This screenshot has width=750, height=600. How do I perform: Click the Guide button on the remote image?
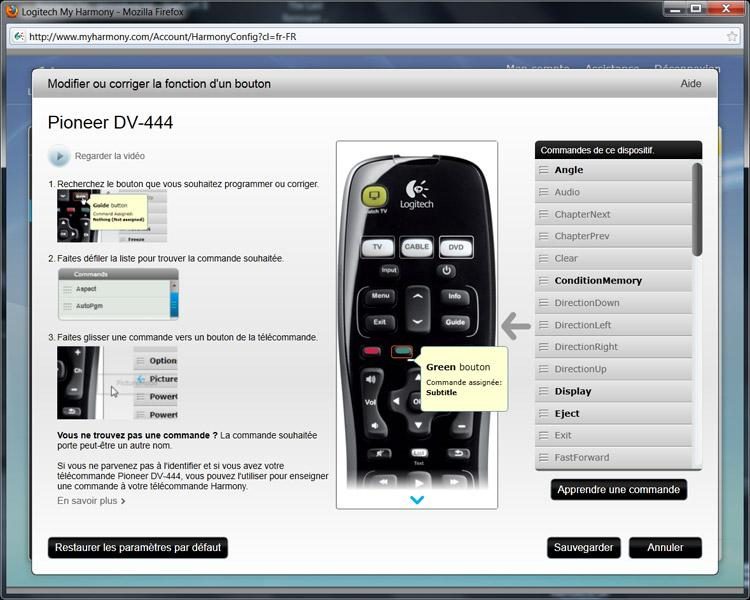pos(455,322)
